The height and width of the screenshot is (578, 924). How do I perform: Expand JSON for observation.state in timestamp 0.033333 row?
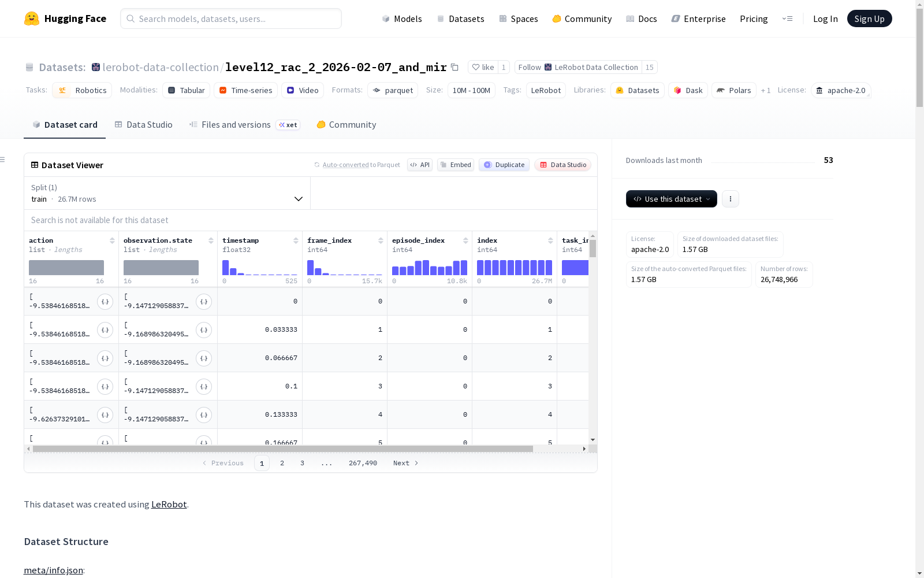[204, 330]
